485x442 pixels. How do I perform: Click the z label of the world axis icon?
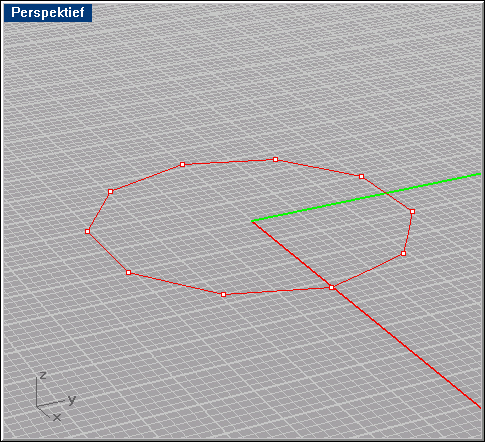click(43, 376)
